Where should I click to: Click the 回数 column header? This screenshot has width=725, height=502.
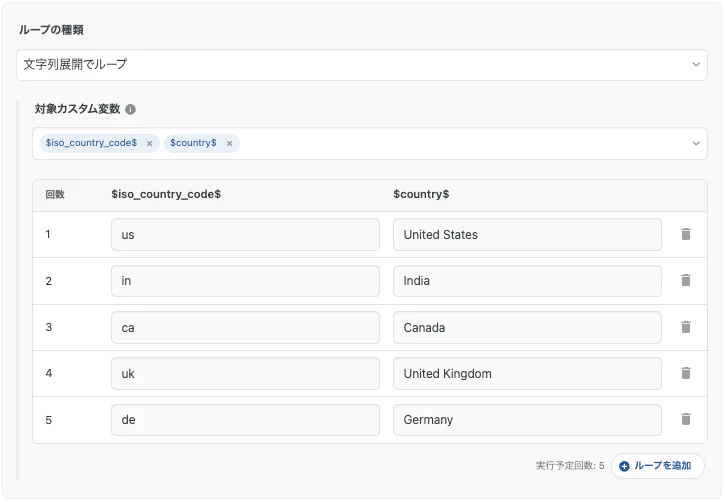[55, 195]
